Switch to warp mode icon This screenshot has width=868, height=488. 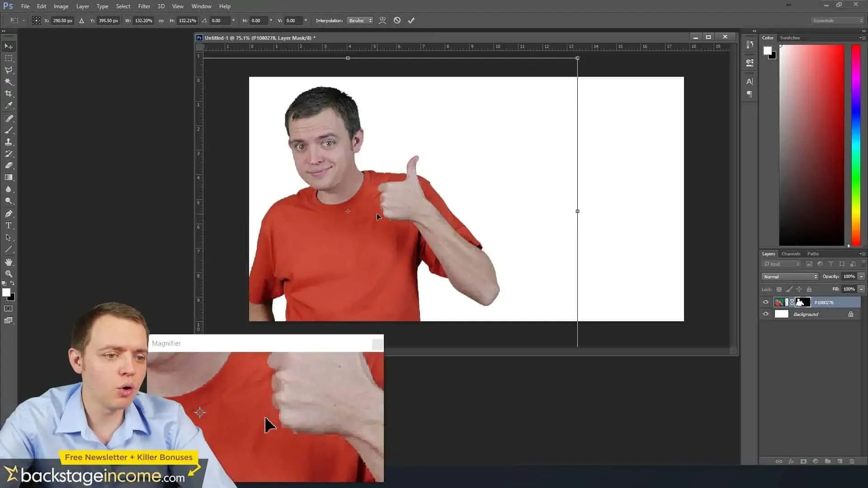[x=382, y=20]
